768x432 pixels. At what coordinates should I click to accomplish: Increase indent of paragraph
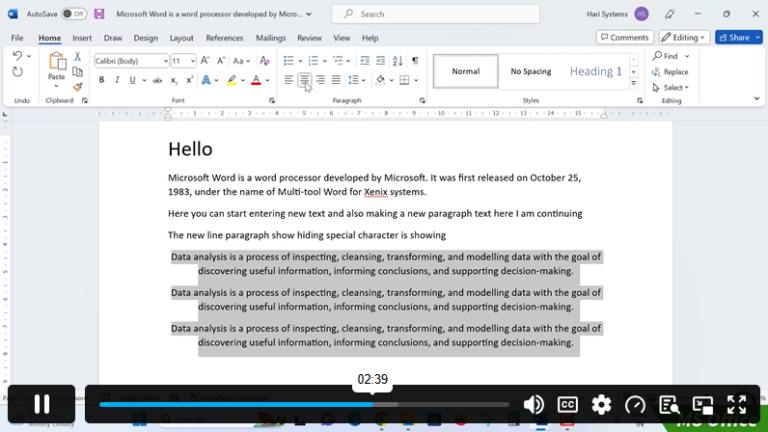pyautogui.click(x=381, y=61)
